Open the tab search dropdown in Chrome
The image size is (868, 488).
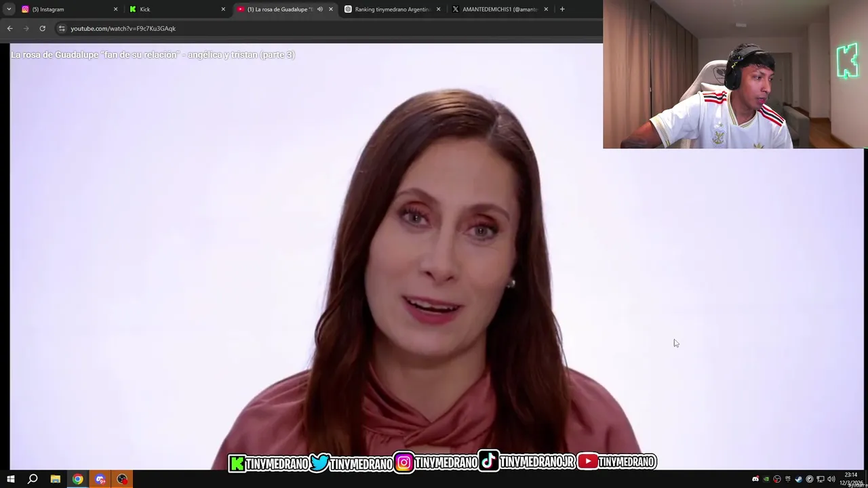coord(9,9)
